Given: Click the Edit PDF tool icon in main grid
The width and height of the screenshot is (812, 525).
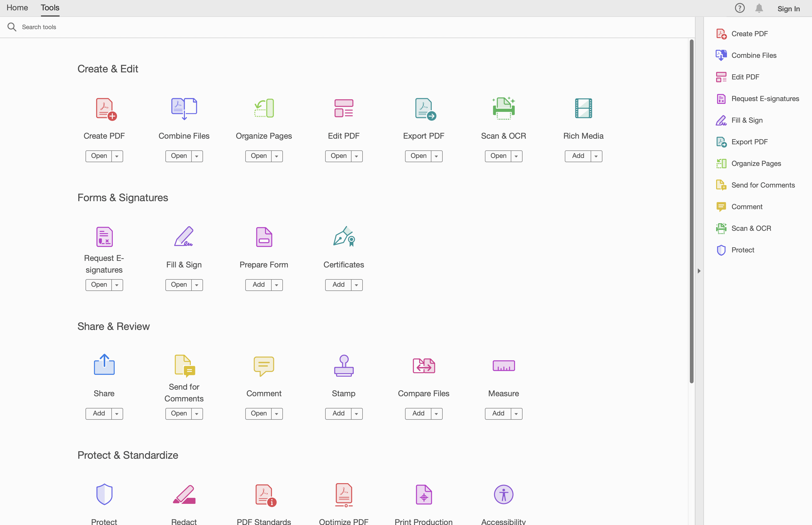Looking at the screenshot, I should pos(344,108).
